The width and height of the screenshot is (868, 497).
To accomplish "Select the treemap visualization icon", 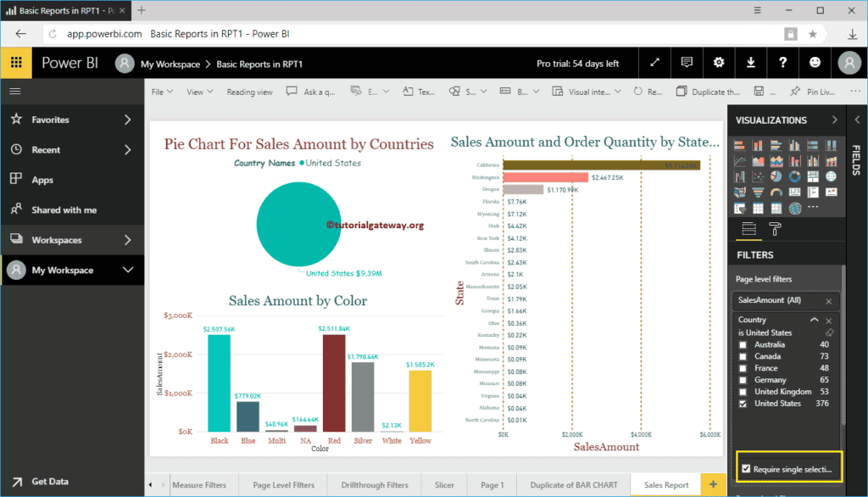I will [x=813, y=176].
